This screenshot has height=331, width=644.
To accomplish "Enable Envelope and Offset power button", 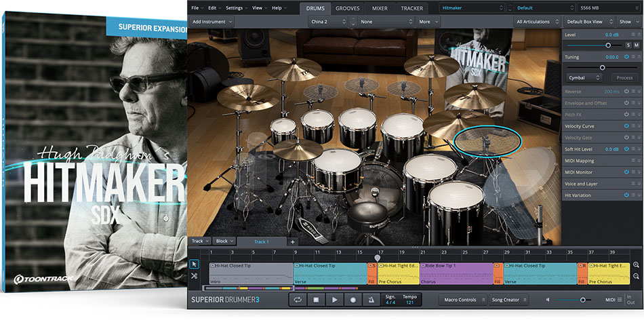I will click(626, 103).
